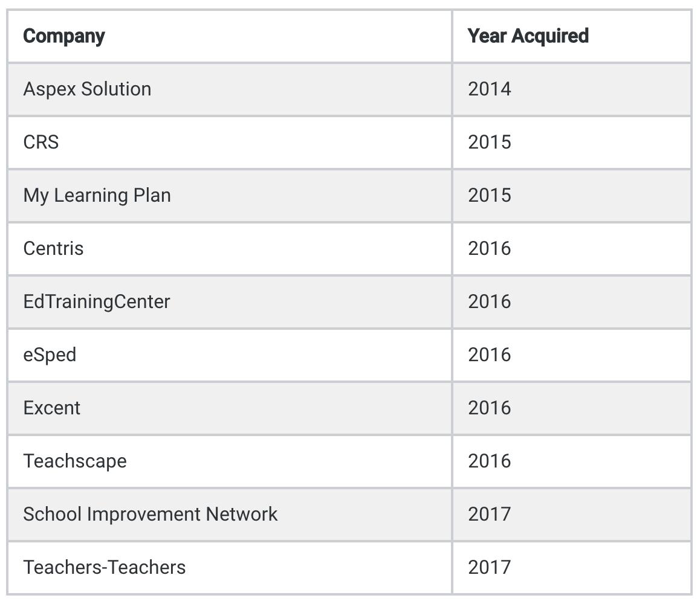Click the School Improvement Network cell
This screenshot has height=604, width=700.
230,514
